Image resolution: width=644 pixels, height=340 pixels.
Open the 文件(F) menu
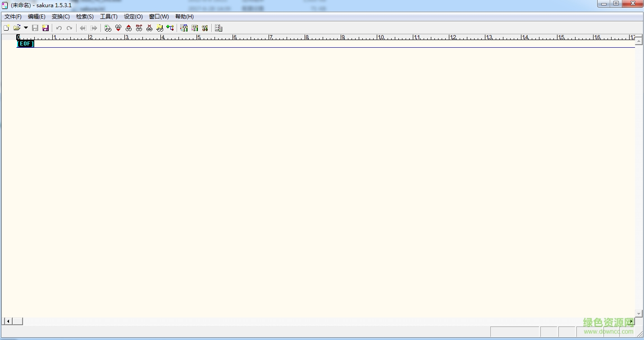point(13,17)
